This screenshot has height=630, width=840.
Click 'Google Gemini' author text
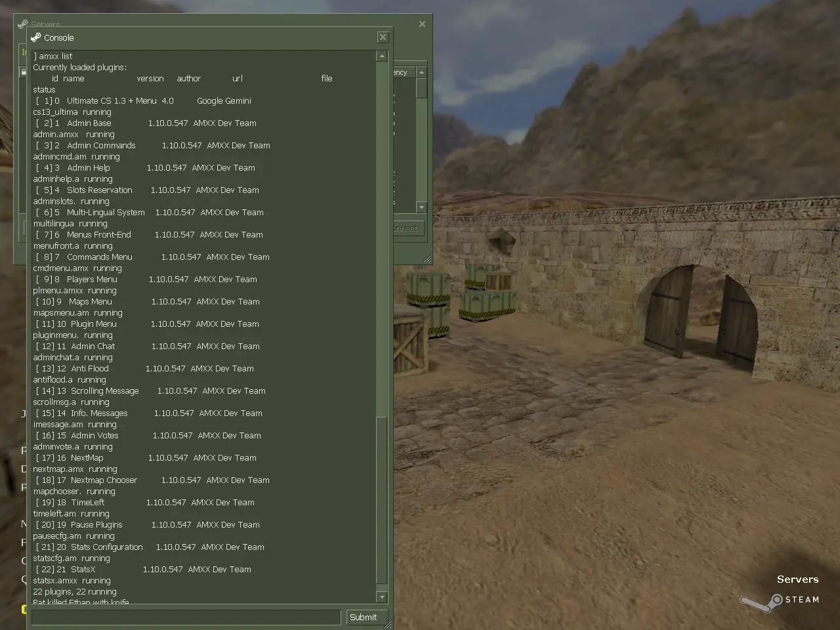224,101
